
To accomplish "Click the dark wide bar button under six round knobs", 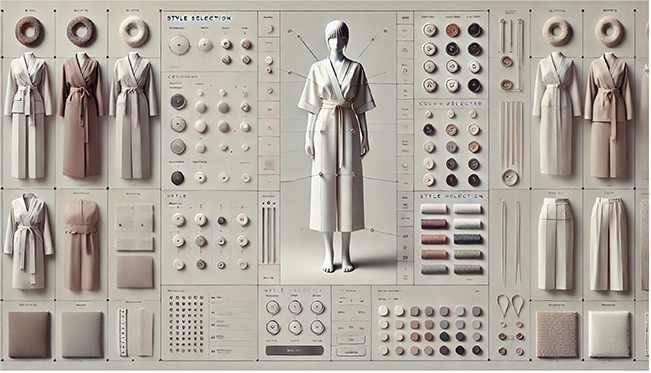I will point(294,351).
